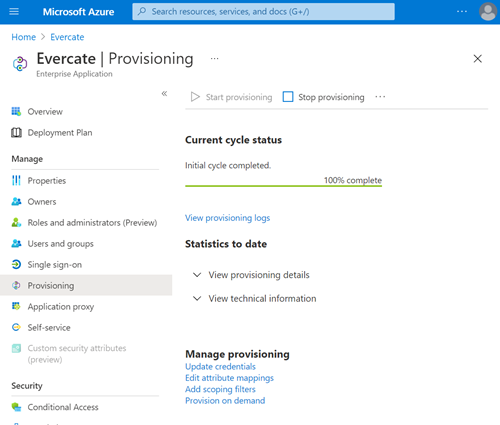500x425 pixels.
Task: Focus the Search resources, services, and docs field
Action: pos(263,12)
